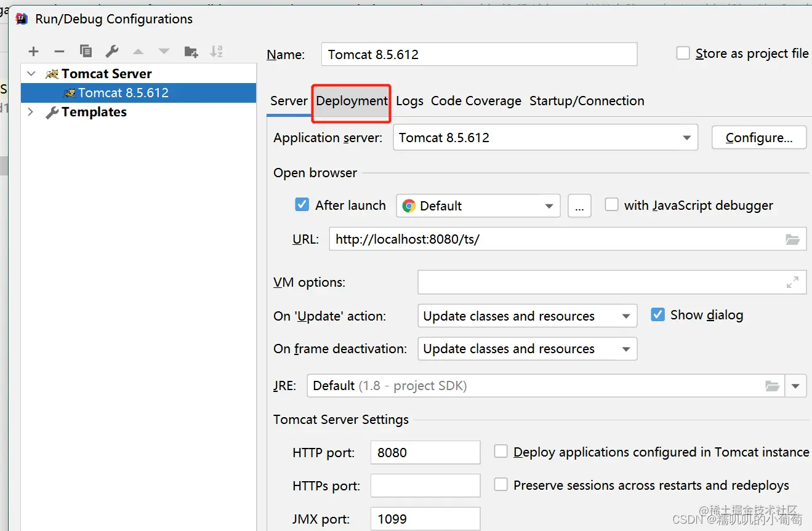Remove configuration with minus icon
This screenshot has height=531, width=812.
[59, 52]
